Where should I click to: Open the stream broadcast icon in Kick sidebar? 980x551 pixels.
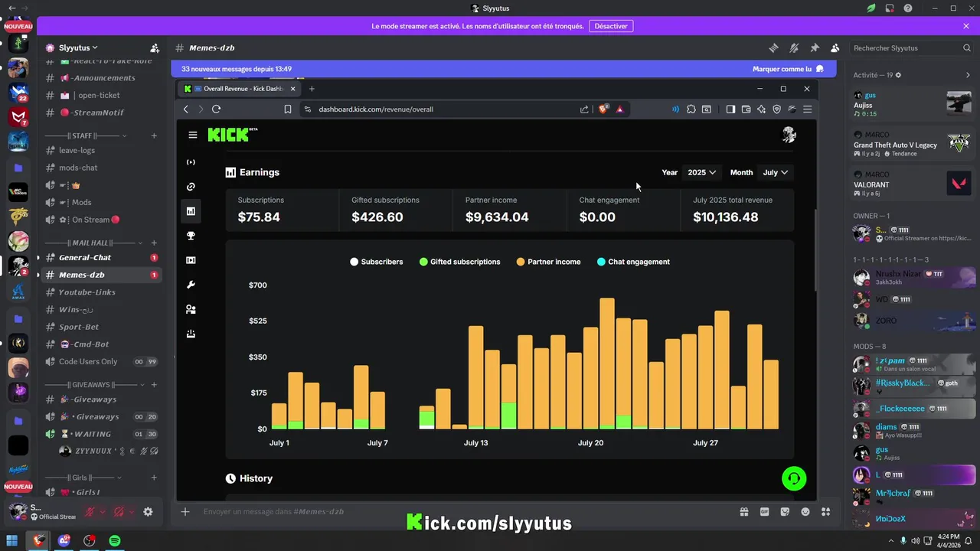tap(191, 162)
